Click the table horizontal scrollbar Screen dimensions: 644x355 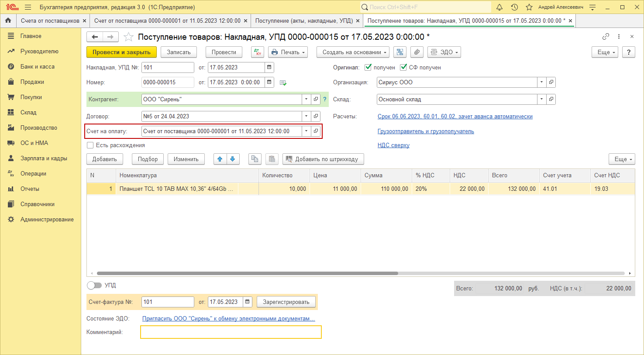click(247, 273)
